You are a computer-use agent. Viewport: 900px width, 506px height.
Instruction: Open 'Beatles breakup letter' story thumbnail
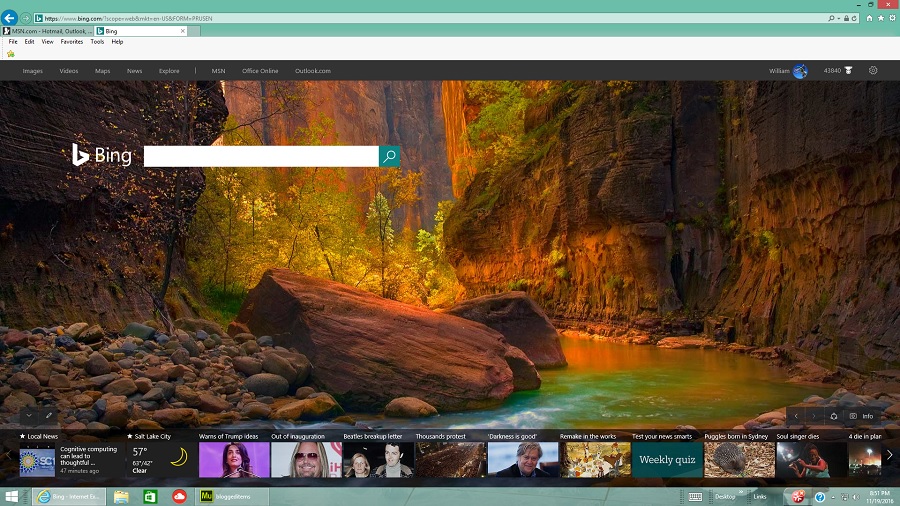click(378, 460)
